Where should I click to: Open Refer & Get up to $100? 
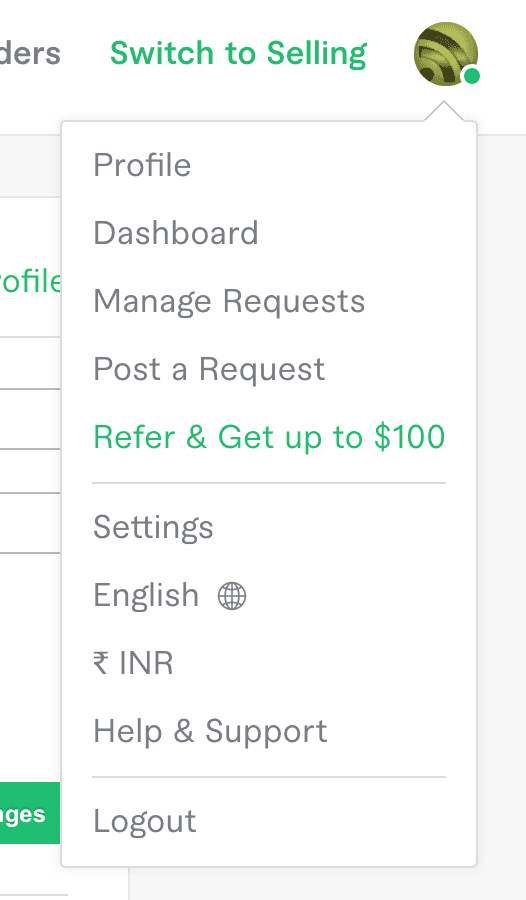[x=269, y=437]
